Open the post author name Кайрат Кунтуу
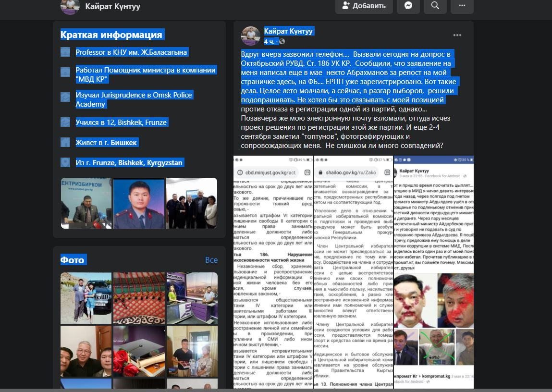Screen dimensions: 552x392 tap(288, 31)
